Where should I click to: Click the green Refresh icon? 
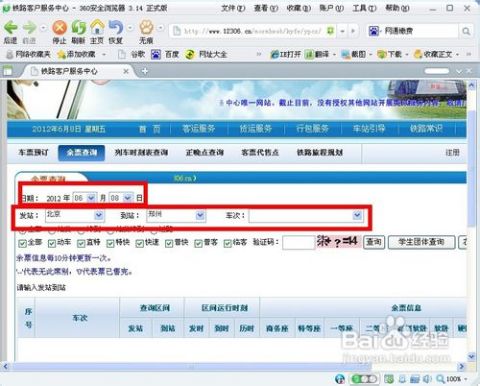79,27
